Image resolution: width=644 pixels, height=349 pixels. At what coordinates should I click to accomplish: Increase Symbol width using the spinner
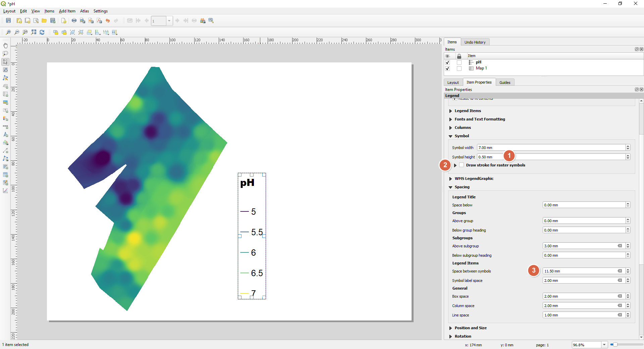[x=627, y=146]
